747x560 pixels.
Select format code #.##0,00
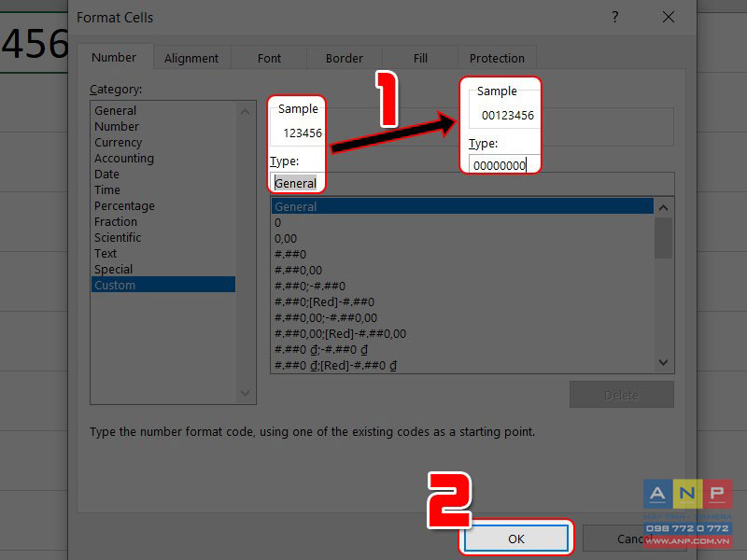coord(462,270)
